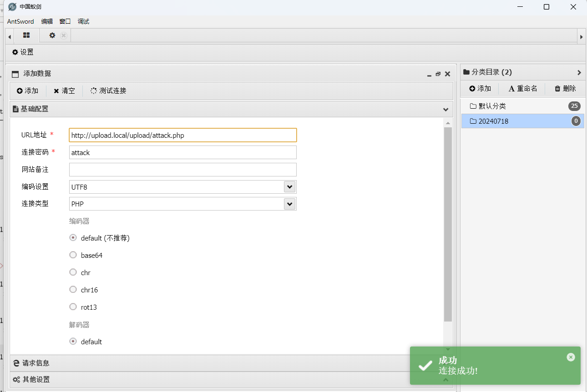Viewport: 587px width, 392px height.
Task: Restore the 添加数据 panel window
Action: click(438, 74)
